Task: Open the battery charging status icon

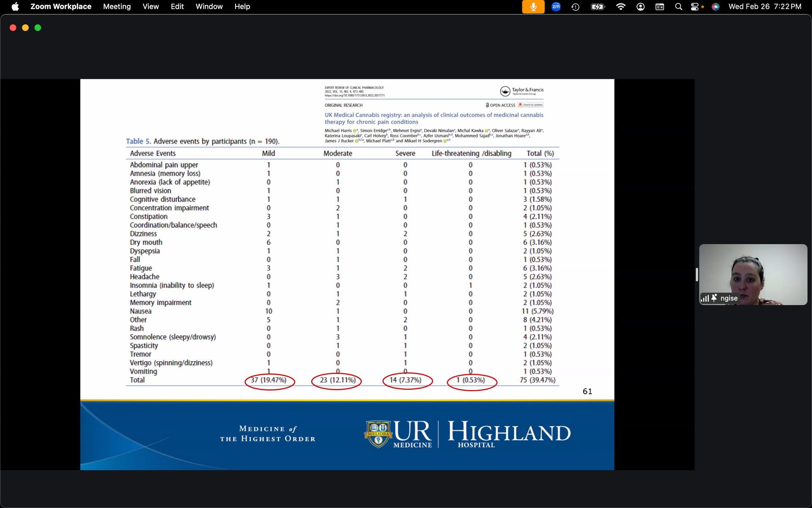Action: point(598,7)
